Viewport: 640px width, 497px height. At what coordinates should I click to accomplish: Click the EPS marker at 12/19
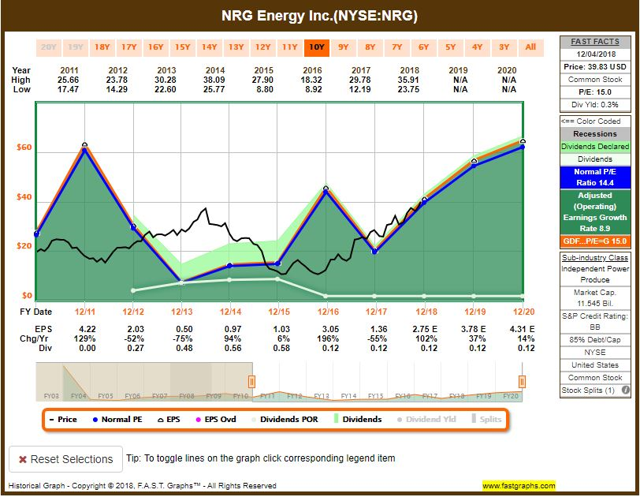474,161
